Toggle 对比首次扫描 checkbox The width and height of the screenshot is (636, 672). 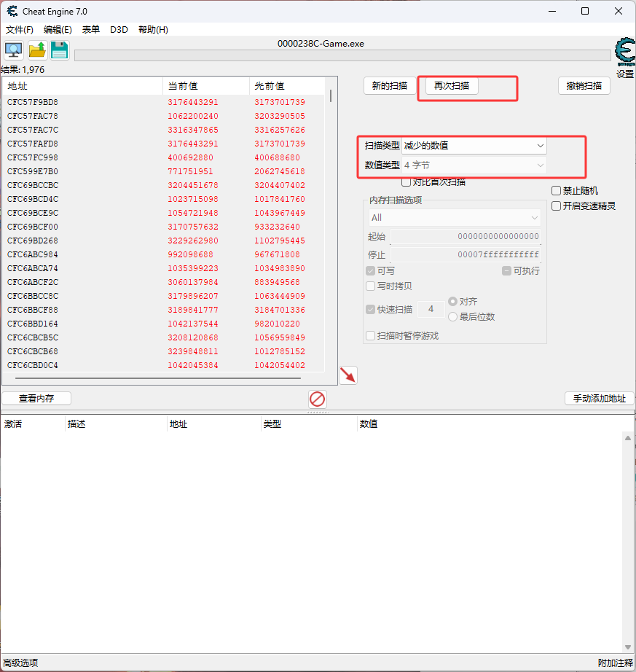pyautogui.click(x=406, y=182)
